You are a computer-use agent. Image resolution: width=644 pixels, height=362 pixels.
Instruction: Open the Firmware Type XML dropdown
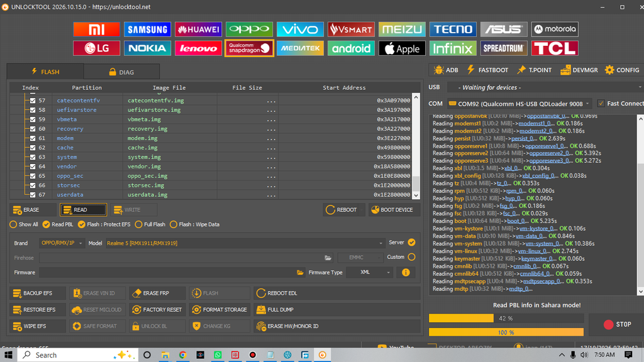click(369, 273)
